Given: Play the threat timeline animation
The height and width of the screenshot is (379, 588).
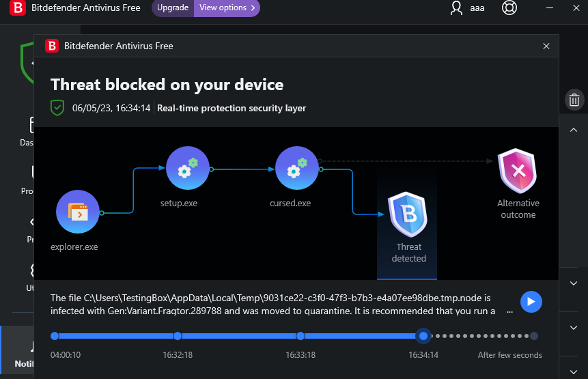Looking at the screenshot, I should tap(531, 302).
